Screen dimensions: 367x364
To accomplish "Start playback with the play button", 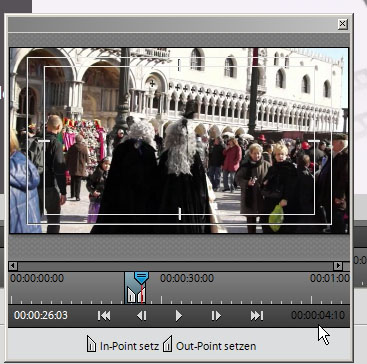I will pyautogui.click(x=179, y=315).
